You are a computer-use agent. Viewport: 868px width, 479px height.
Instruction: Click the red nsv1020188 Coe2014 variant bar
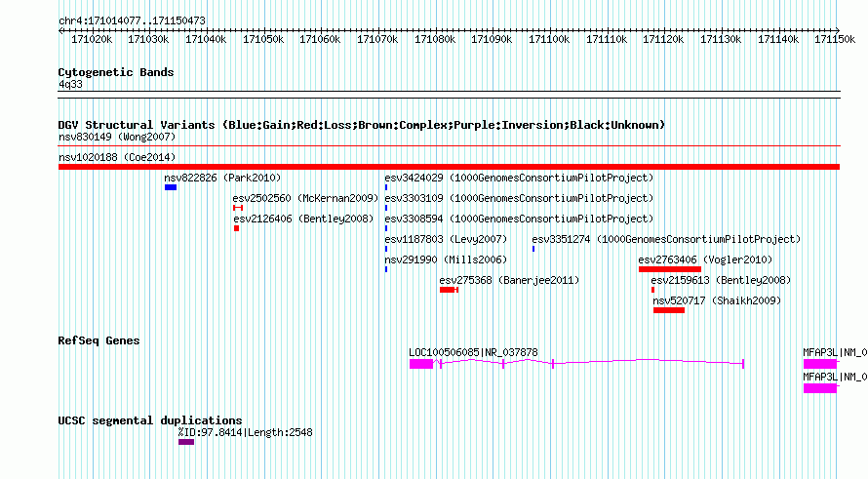coord(449,167)
